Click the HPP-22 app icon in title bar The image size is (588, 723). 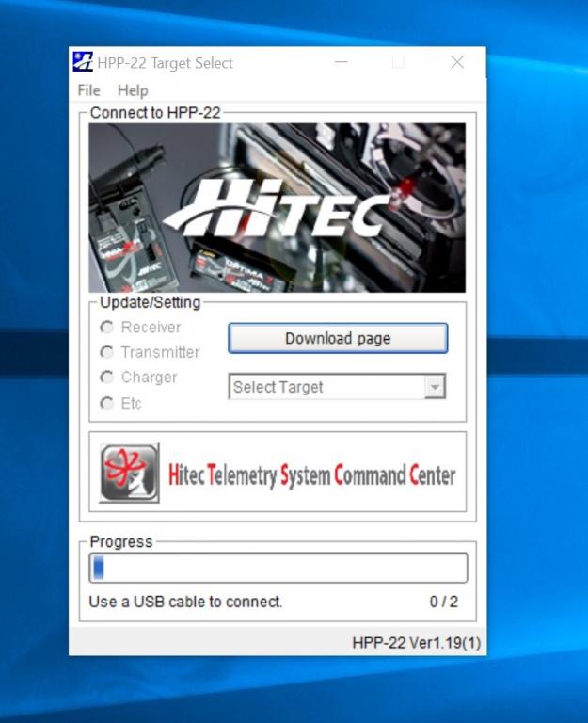click(x=83, y=62)
